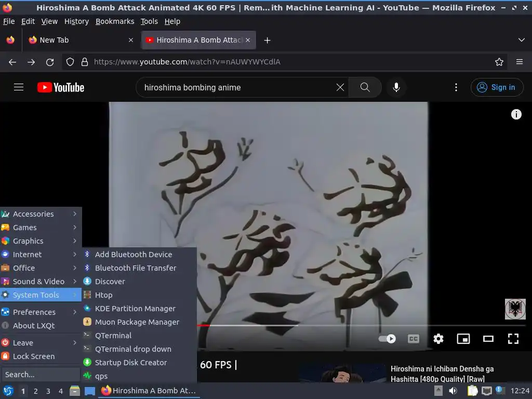The image size is (532, 399).
Task: Expand Graphics submenu
Action: (41, 241)
